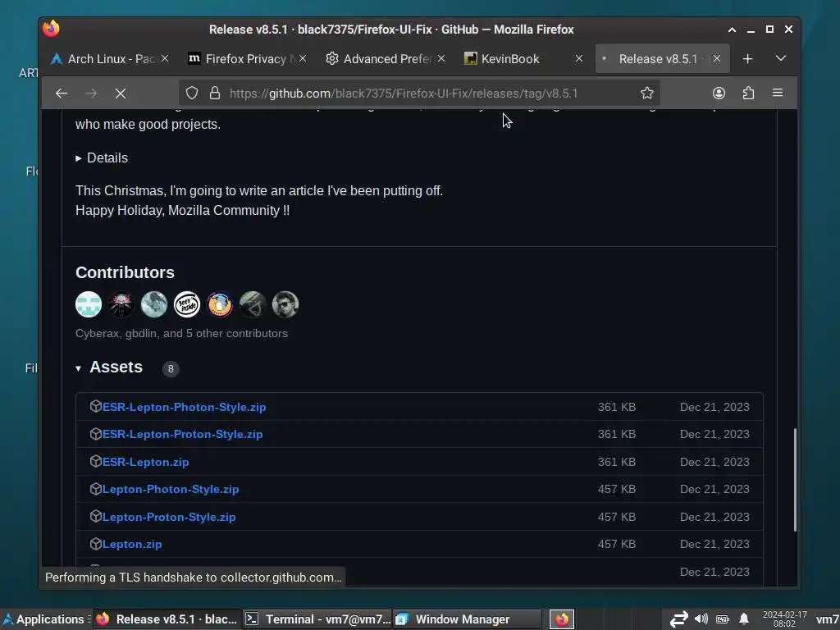Expand the Details disclosure triangle
This screenshot has width=840, height=630.
(78, 158)
